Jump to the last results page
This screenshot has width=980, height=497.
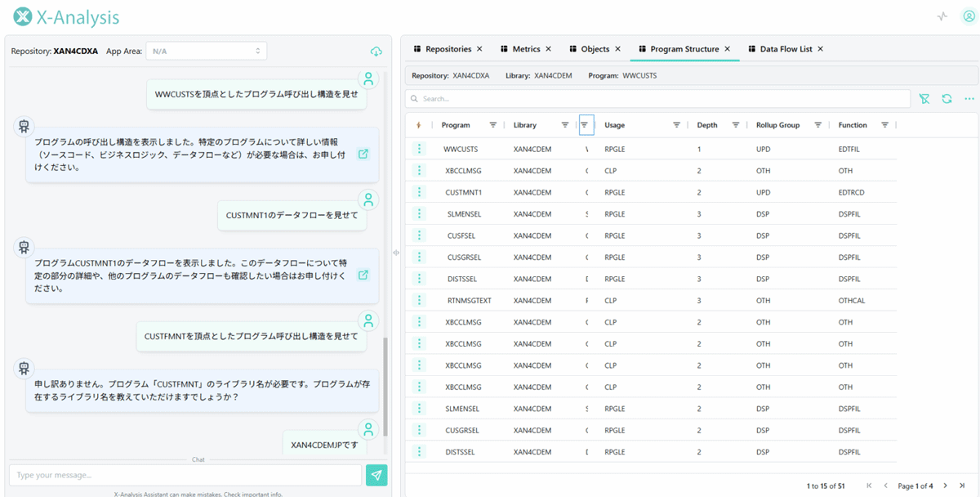[x=962, y=486]
